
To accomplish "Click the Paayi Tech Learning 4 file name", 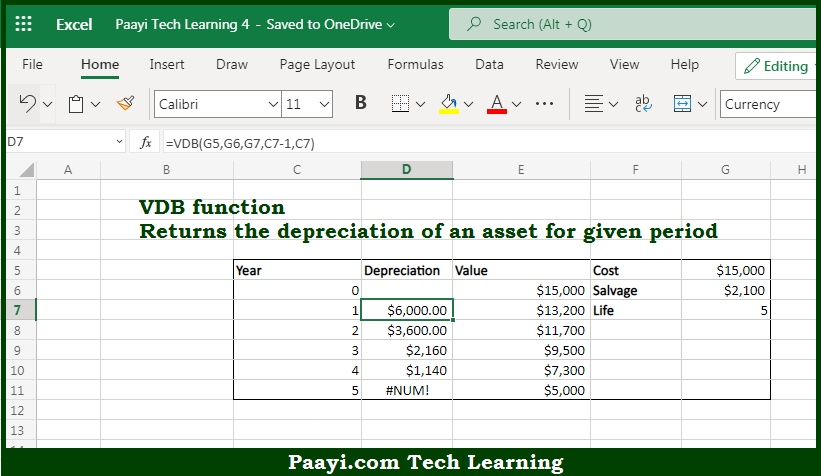I will pos(182,25).
